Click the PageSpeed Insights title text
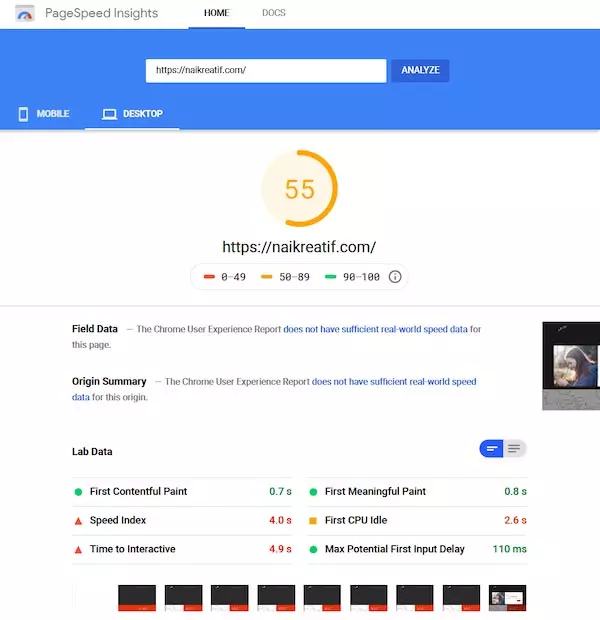The width and height of the screenshot is (600, 620). [x=102, y=13]
